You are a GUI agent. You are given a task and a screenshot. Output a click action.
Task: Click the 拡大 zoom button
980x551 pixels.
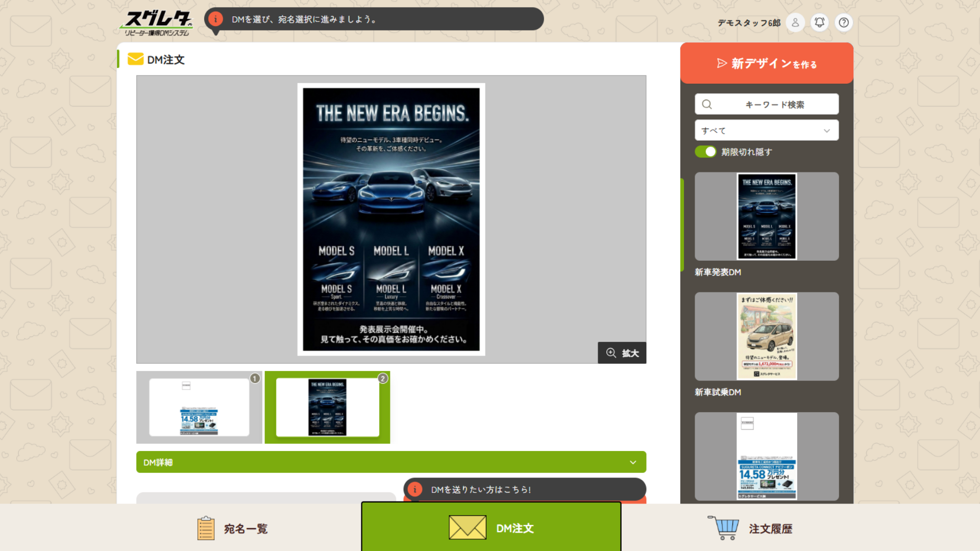(x=622, y=353)
